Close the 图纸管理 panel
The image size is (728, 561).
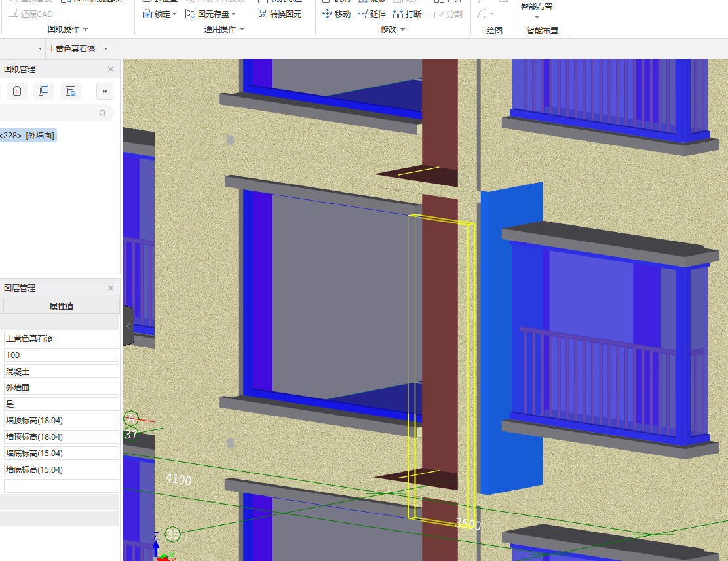pos(111,69)
